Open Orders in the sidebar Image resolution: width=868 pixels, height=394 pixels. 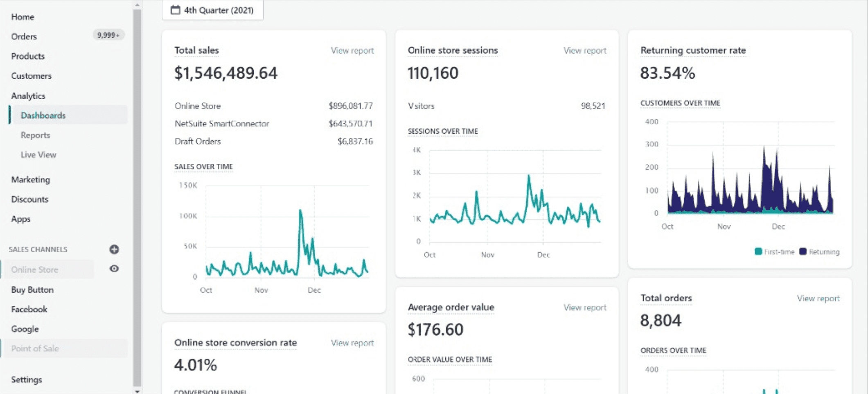(x=24, y=36)
